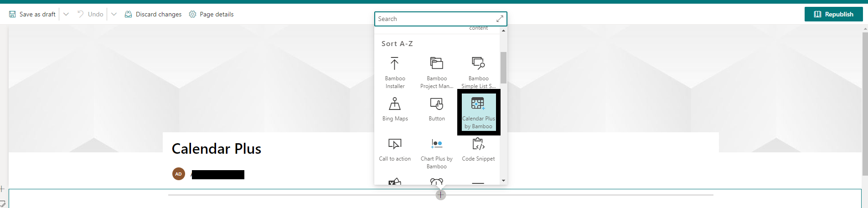Add the Bamboo Project Management web part
Image resolution: width=868 pixels, height=208 pixels.
(x=437, y=73)
